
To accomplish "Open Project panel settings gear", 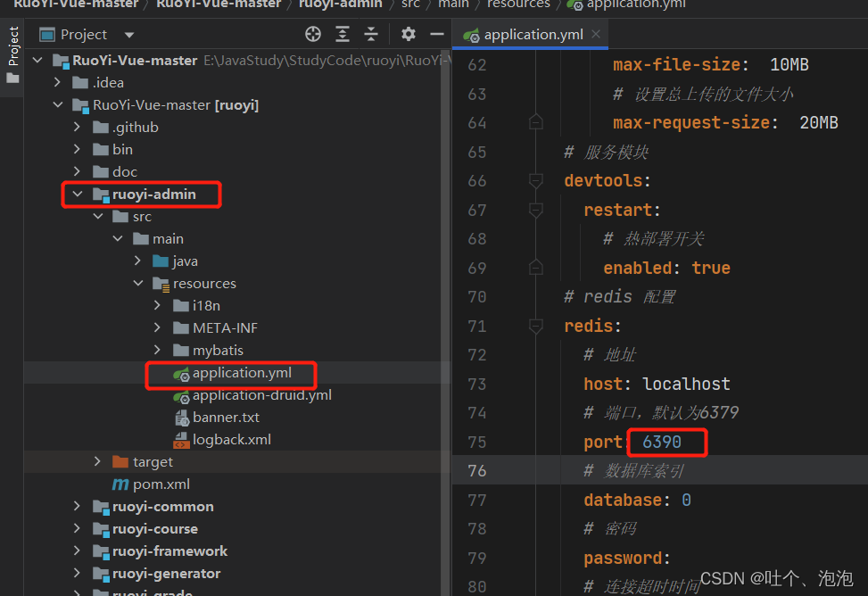I will click(409, 34).
